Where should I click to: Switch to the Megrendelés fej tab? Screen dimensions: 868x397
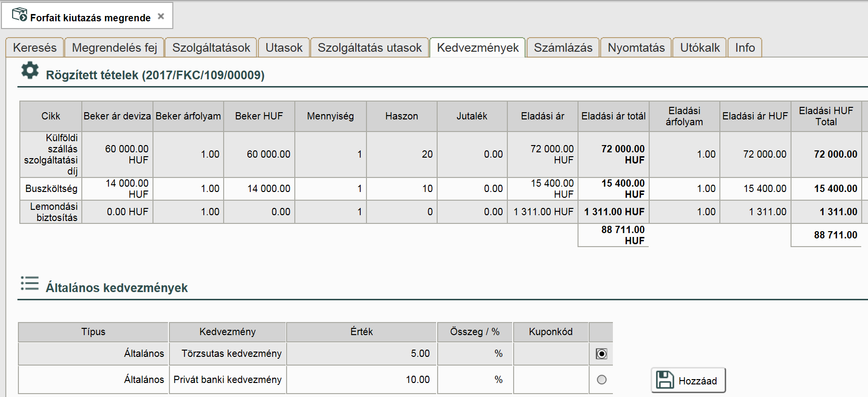click(x=114, y=48)
